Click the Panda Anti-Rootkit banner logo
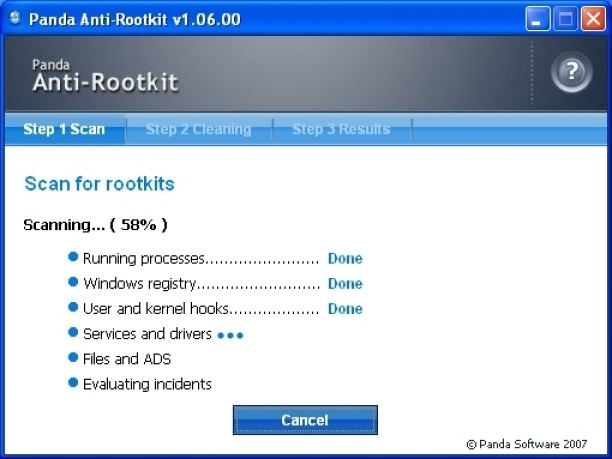The width and height of the screenshot is (612, 459). pyautogui.click(x=105, y=76)
